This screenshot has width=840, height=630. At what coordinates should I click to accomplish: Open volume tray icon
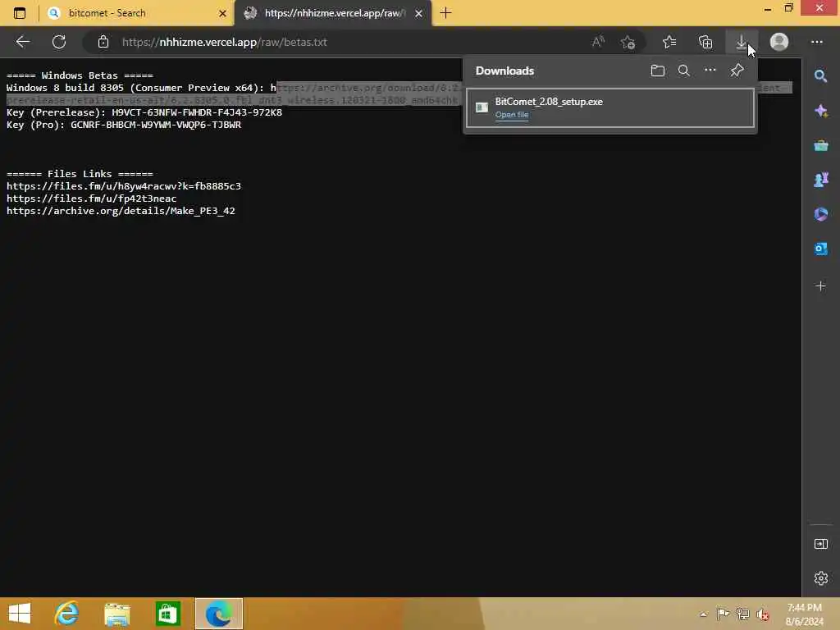tap(762, 614)
